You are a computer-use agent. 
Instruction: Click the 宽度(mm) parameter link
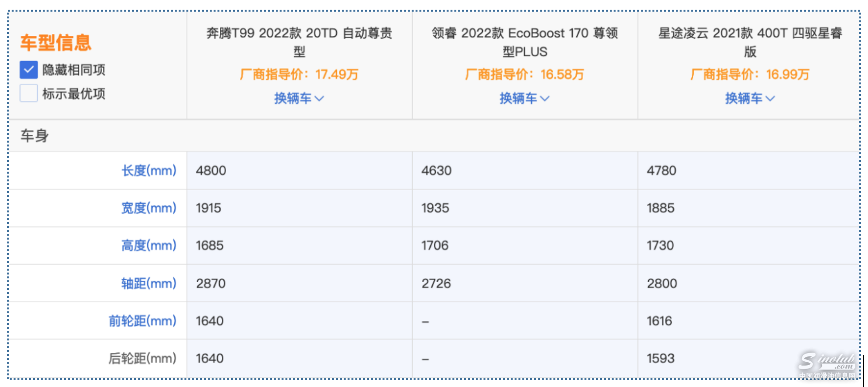point(149,208)
